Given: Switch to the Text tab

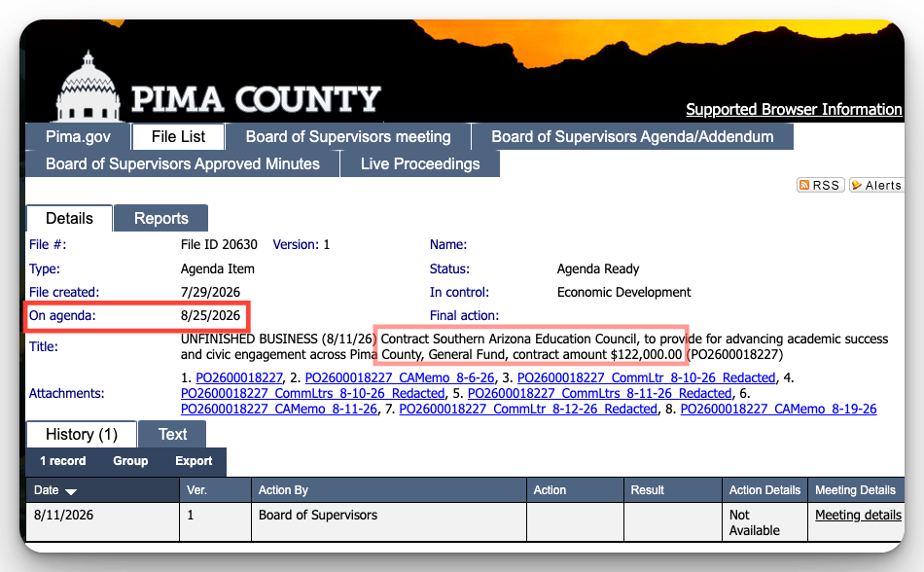Looking at the screenshot, I should (172, 434).
